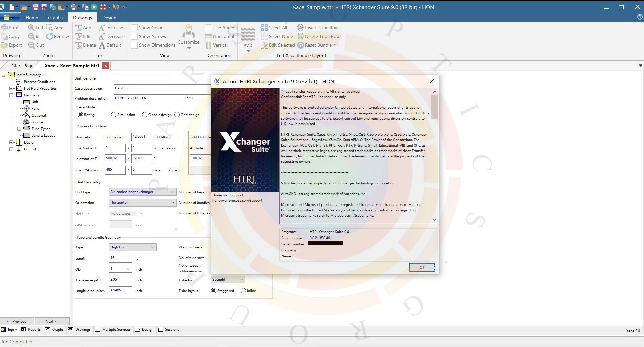The width and height of the screenshot is (644, 347).
Task: Switch to the Home ribbon tab
Action: click(32, 18)
